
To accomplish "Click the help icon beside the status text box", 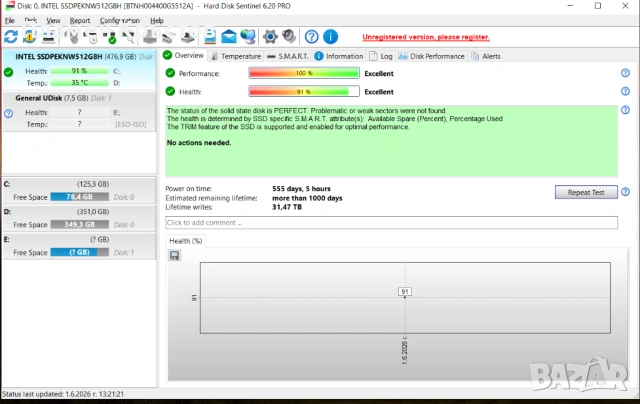I will click(x=625, y=110).
